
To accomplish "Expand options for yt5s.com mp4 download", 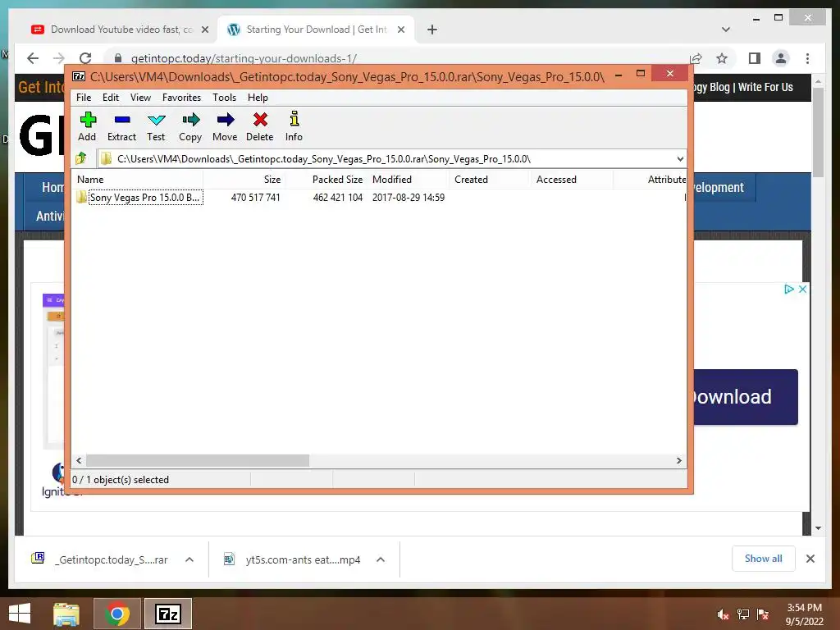I will (381, 559).
